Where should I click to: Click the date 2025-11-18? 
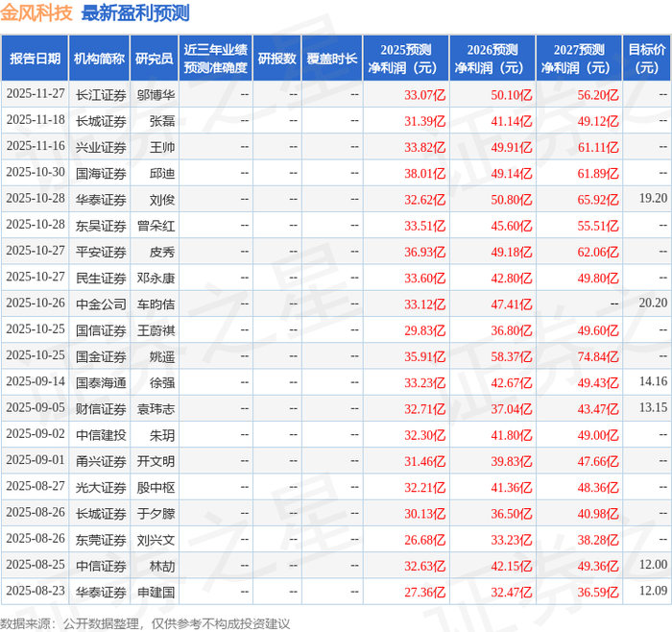point(36,120)
